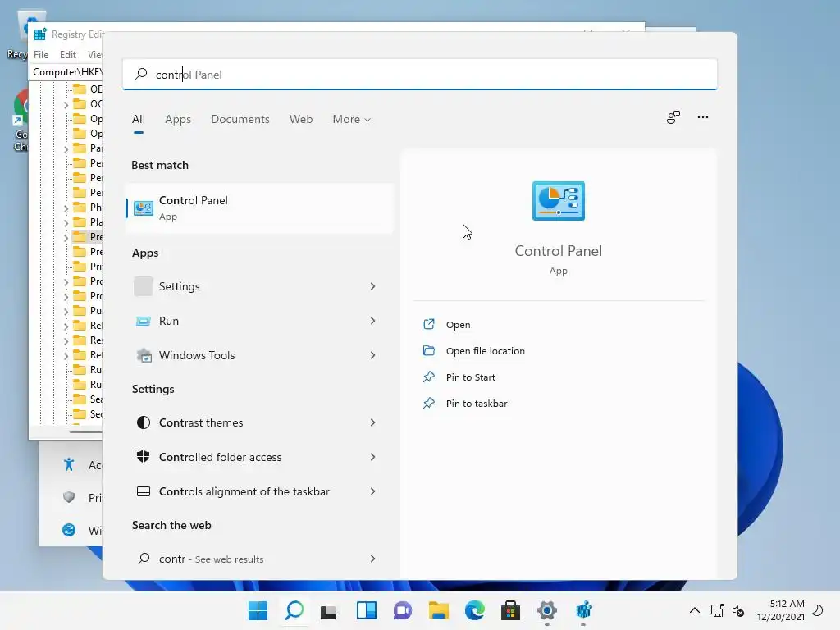Expand the Pu tree node in Registry Editor

(66, 311)
